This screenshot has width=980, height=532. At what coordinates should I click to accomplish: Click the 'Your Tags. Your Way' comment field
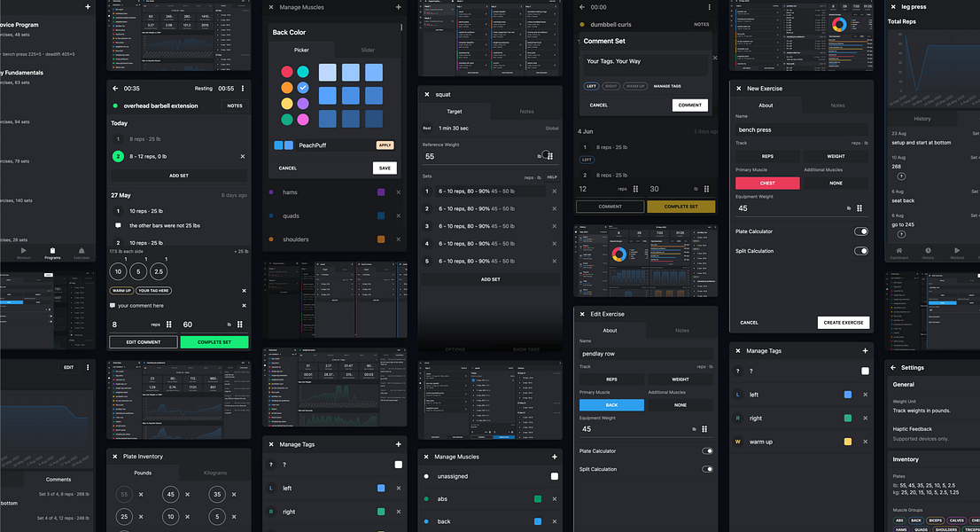coord(646,65)
